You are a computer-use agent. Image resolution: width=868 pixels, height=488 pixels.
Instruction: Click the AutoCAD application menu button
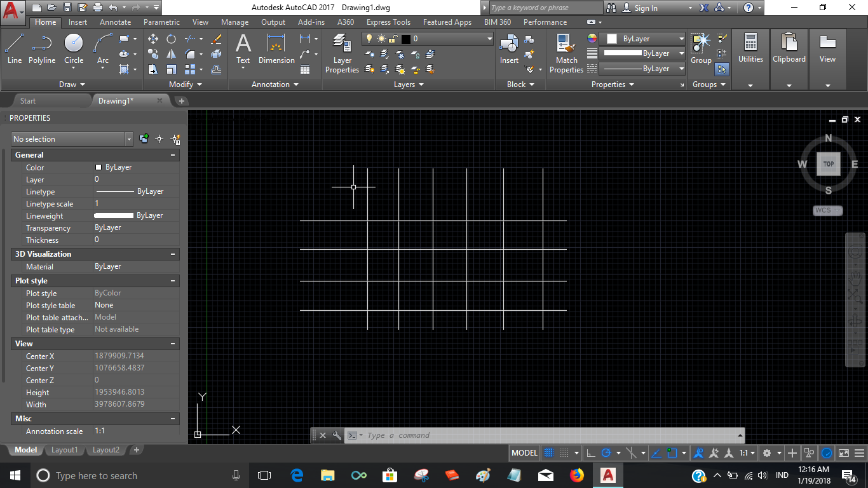[13, 11]
